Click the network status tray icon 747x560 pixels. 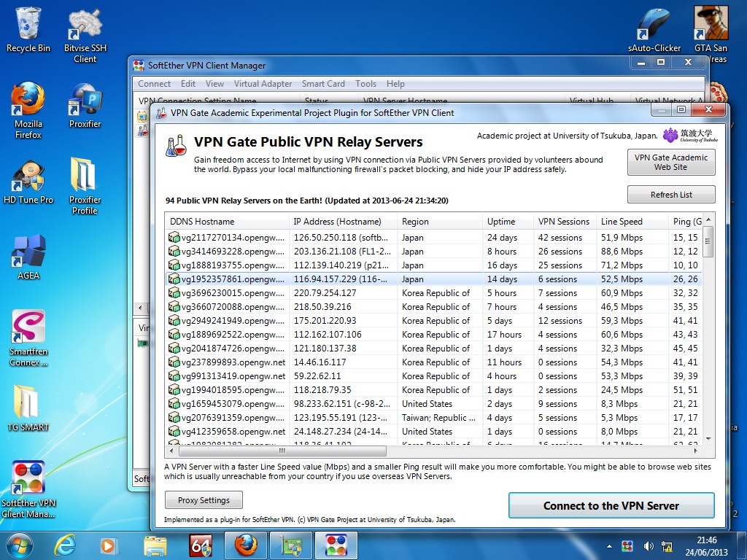coord(667,546)
